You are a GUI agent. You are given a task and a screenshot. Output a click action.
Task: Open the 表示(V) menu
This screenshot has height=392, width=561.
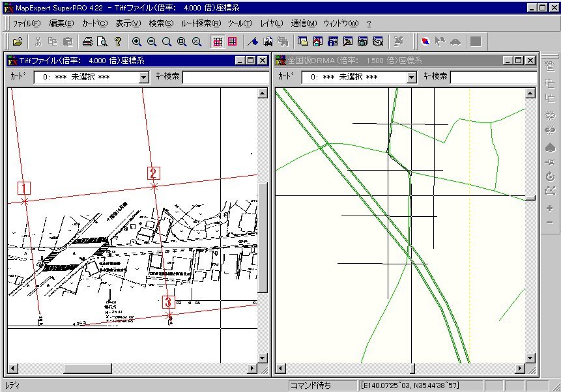tap(128, 23)
